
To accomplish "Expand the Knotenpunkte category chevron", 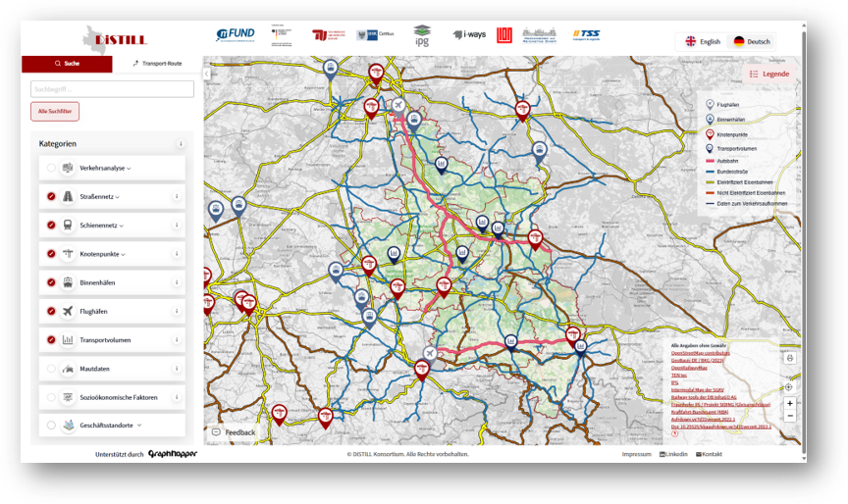I will coord(124,254).
